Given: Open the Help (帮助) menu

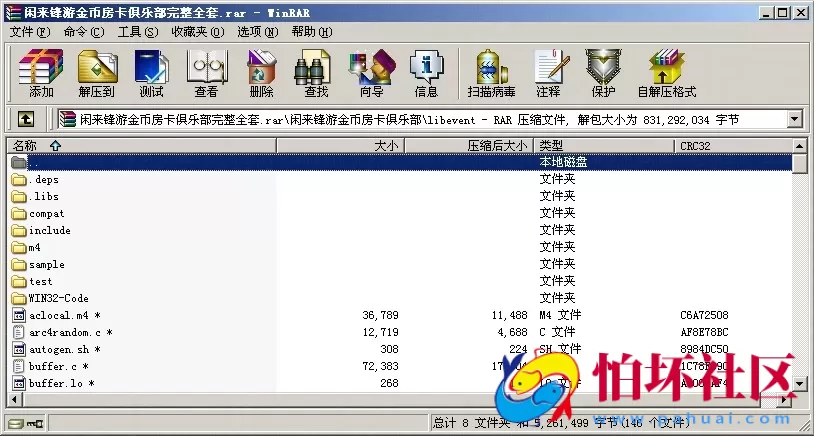Looking at the screenshot, I should click(x=311, y=32).
